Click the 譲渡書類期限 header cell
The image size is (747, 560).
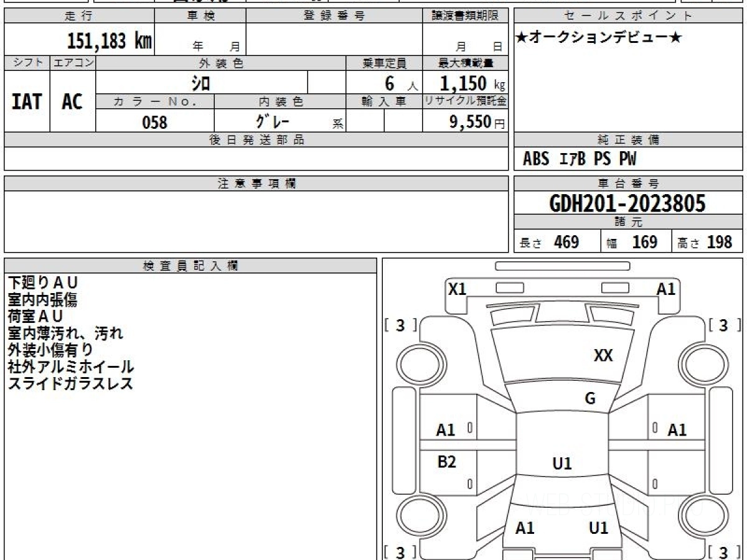(465, 16)
